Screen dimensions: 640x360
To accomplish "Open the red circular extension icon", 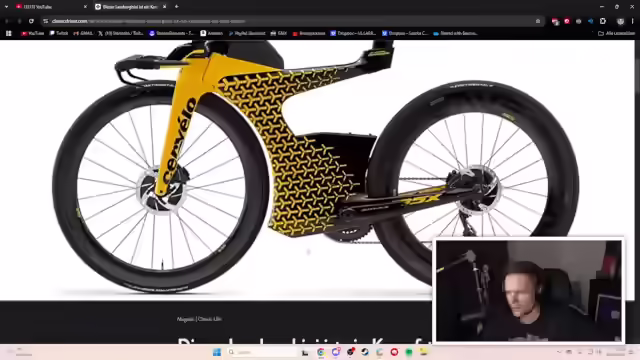I will pos(567,21).
